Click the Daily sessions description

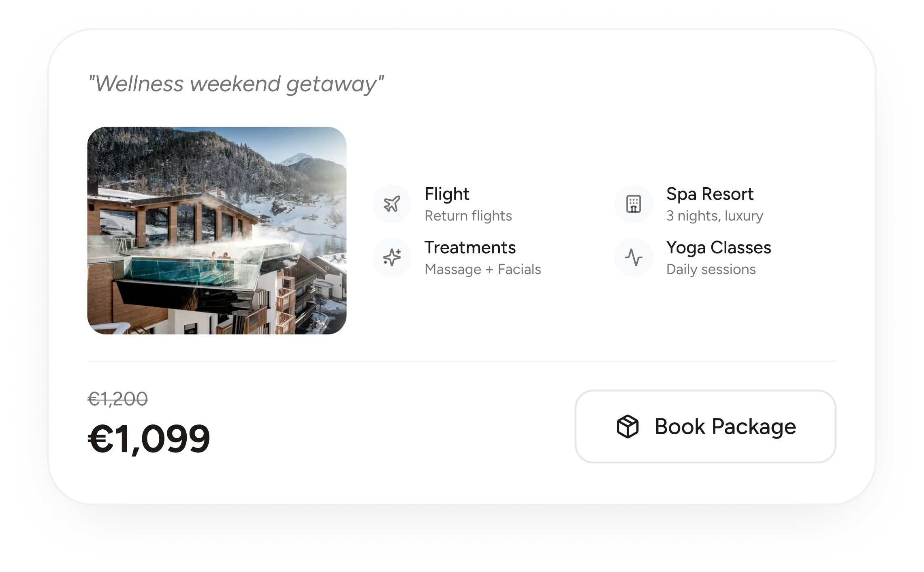(711, 270)
